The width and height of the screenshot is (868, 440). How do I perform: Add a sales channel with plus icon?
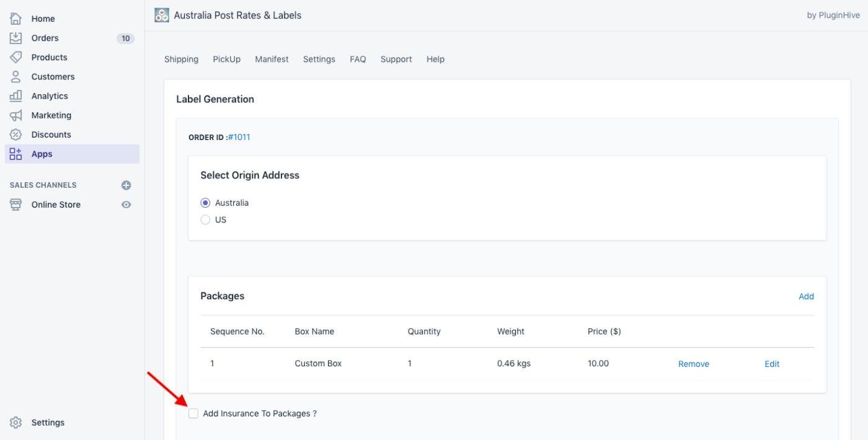(126, 185)
